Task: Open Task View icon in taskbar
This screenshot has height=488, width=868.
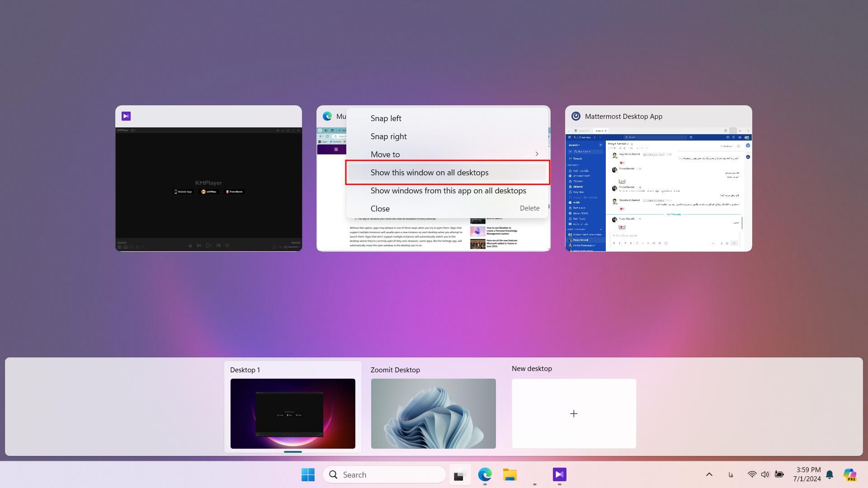Action: point(459,474)
